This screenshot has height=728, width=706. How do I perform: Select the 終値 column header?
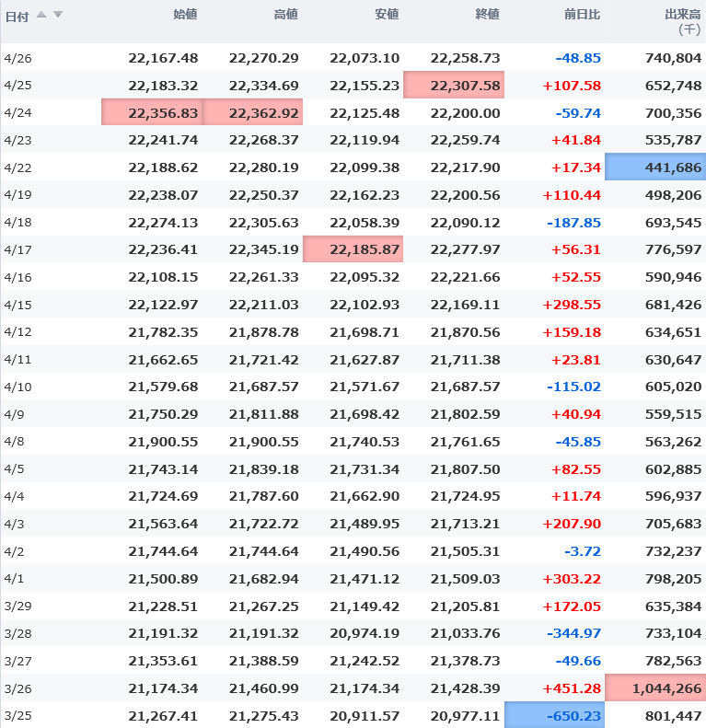488,15
